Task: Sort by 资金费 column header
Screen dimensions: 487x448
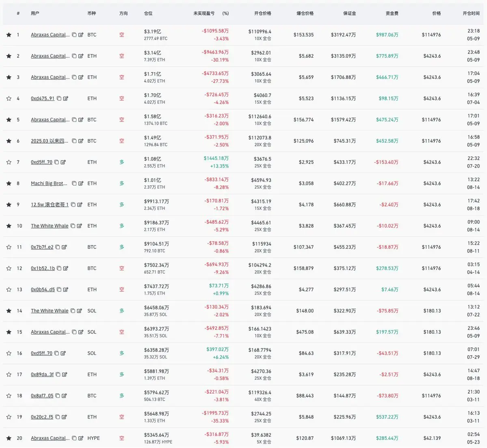Action: tap(392, 13)
